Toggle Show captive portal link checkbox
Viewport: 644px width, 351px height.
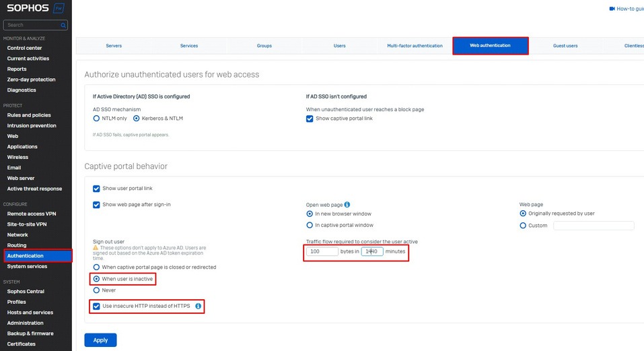(x=310, y=119)
